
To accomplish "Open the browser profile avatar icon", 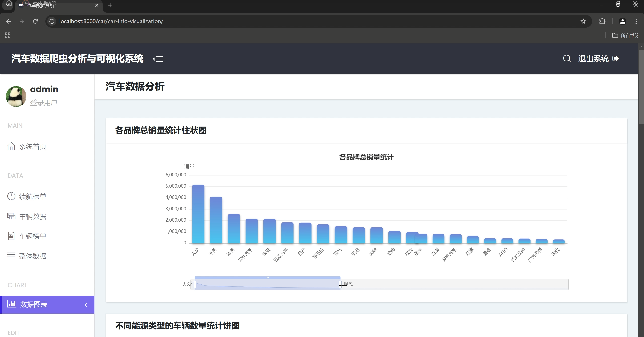I will tap(622, 21).
